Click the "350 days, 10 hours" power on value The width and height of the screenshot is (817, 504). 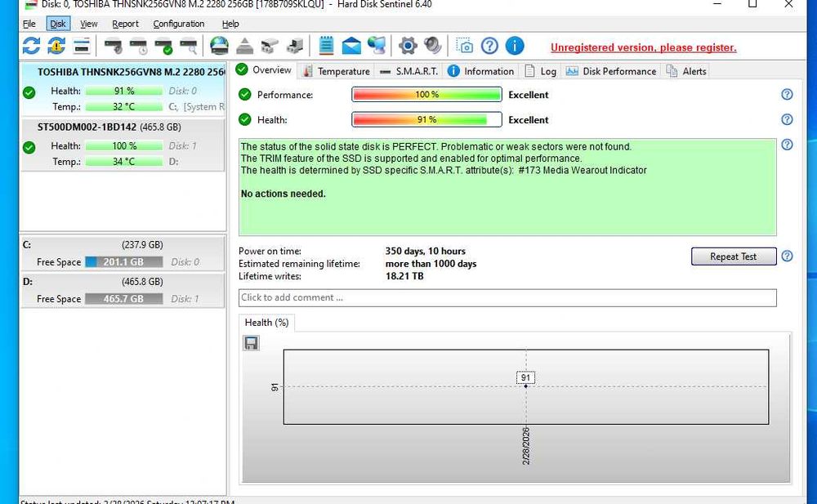click(x=425, y=252)
